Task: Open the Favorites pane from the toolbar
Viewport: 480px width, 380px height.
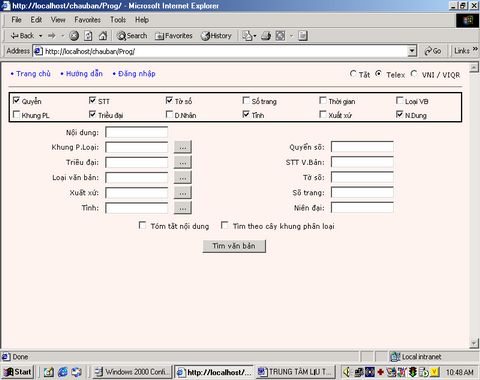Action: 174,36
